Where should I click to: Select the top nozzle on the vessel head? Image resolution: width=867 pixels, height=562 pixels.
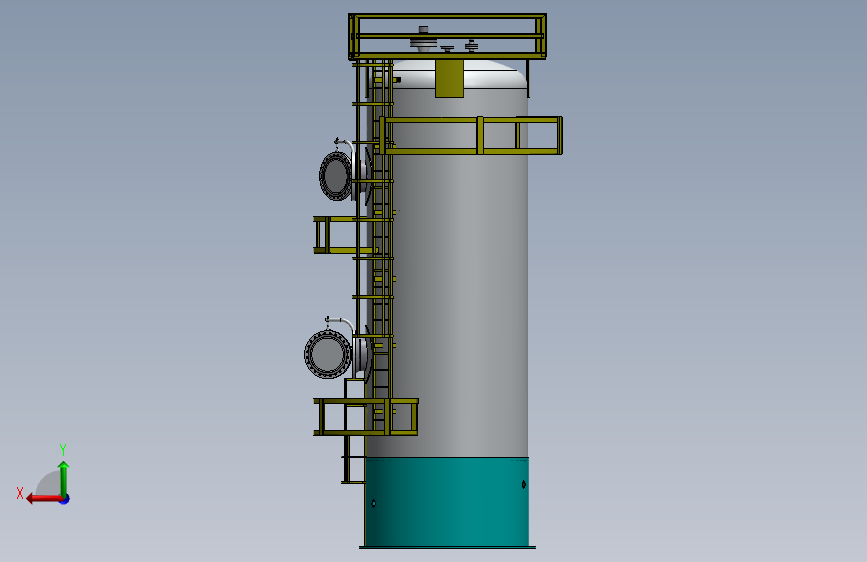pos(424,40)
